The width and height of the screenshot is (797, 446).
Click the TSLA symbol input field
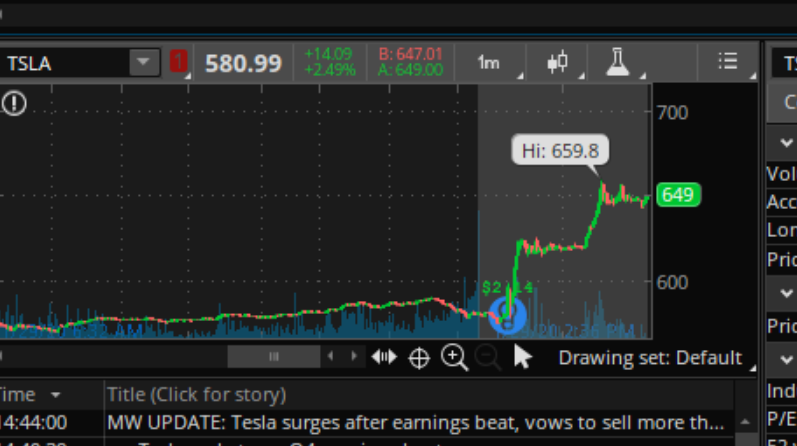point(64,63)
